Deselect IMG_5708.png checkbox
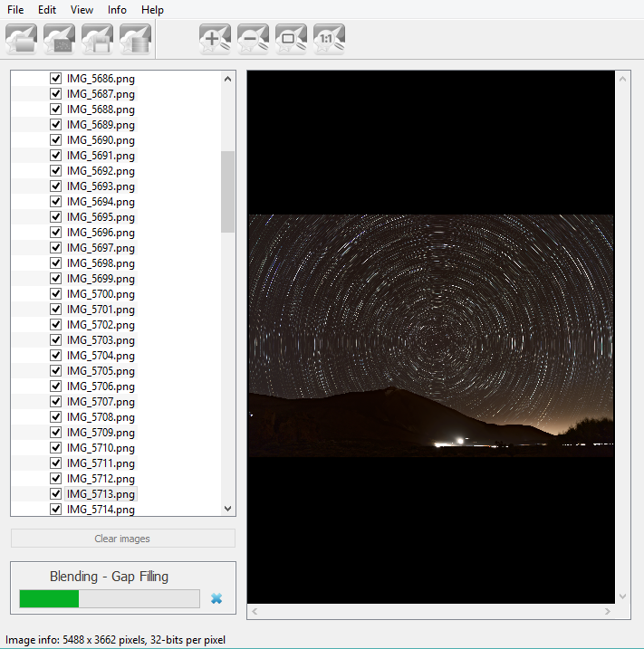The width and height of the screenshot is (644, 649). [x=56, y=416]
